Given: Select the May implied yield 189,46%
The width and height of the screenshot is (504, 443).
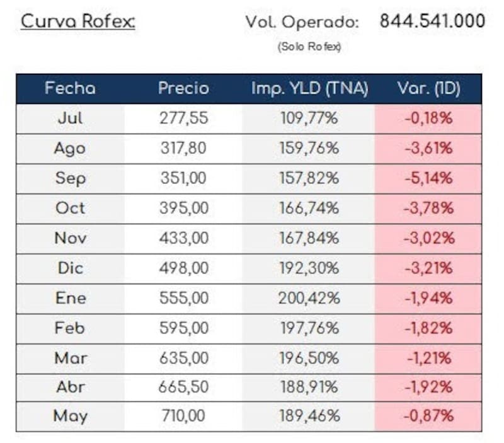Looking at the screenshot, I should tap(309, 416).
